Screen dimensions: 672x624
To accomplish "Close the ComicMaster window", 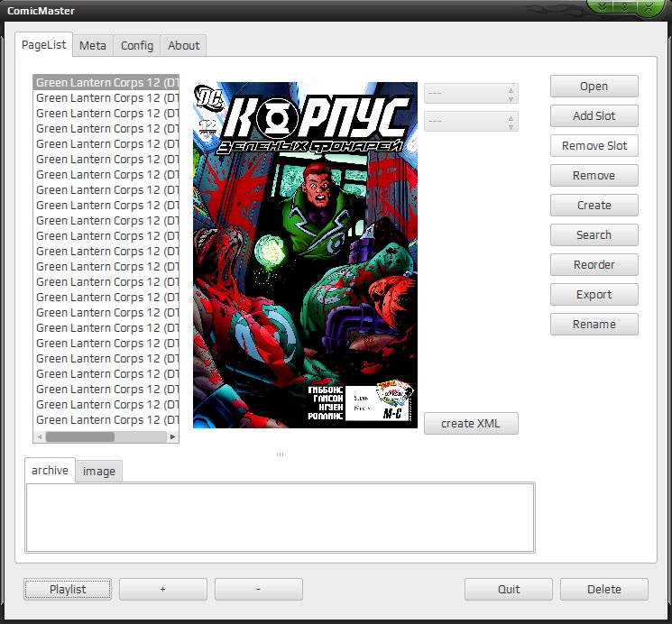I will (649, 6).
